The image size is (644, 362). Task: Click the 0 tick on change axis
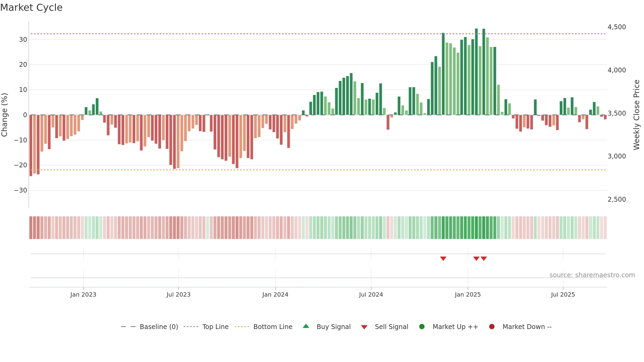(25, 115)
